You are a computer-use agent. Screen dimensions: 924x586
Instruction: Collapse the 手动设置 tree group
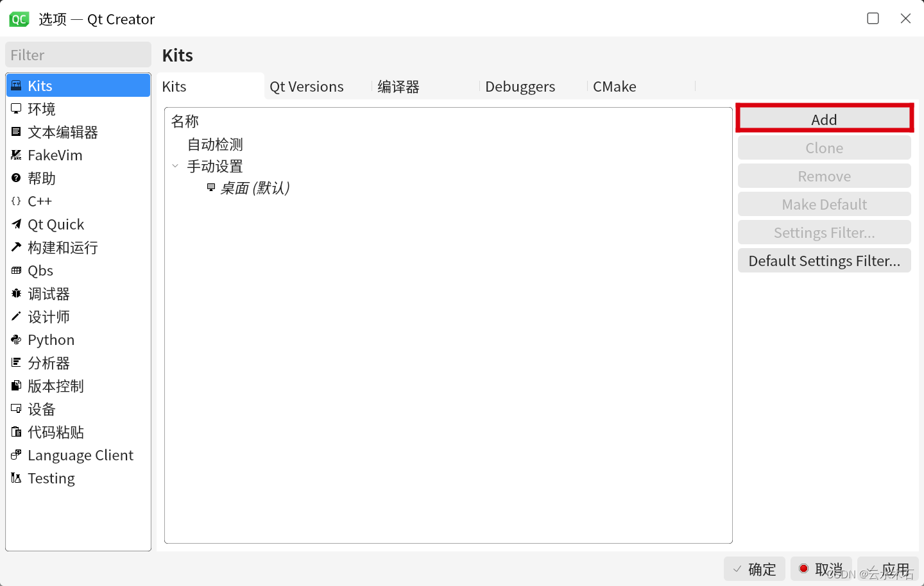[175, 166]
